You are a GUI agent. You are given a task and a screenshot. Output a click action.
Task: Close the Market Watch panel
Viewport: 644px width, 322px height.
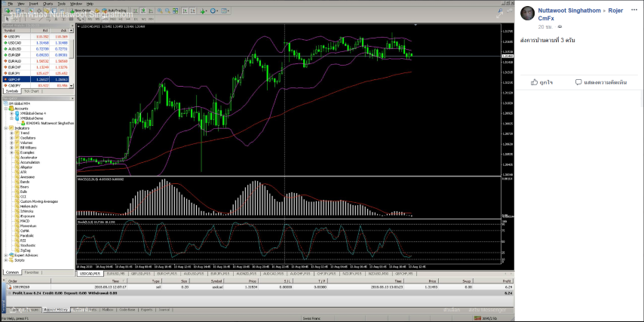(x=73, y=26)
